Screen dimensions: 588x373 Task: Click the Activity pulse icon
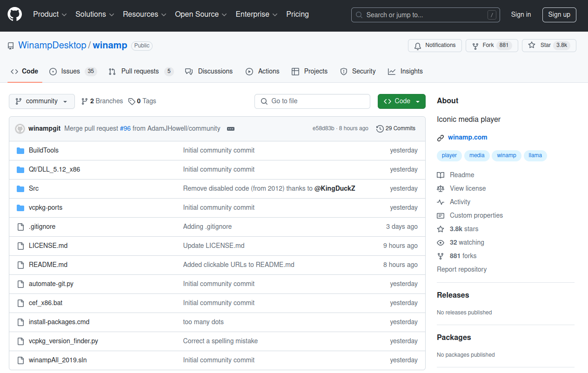(x=441, y=202)
